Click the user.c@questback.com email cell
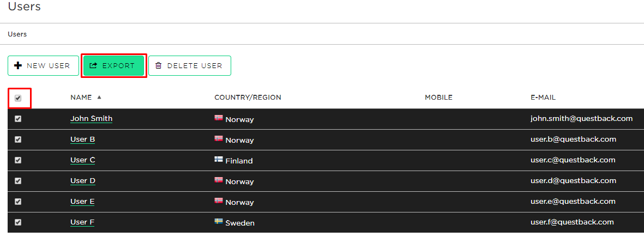The width and height of the screenshot is (644, 243). [x=573, y=160]
